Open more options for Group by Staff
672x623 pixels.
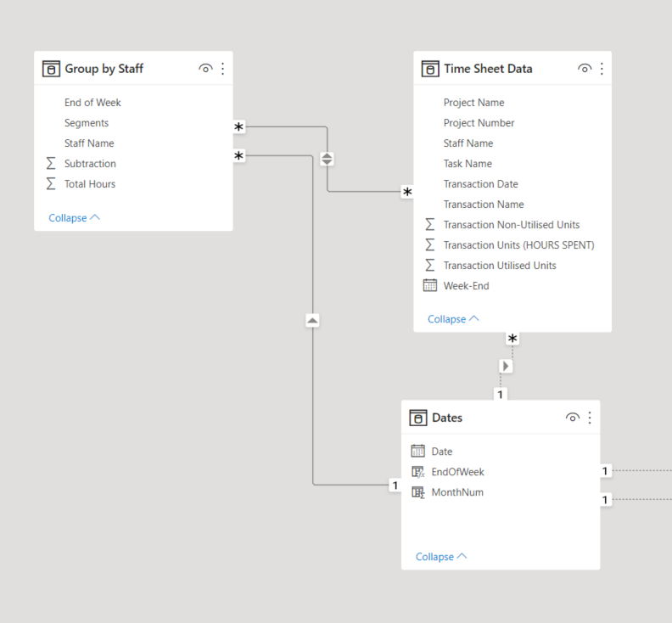[x=223, y=69]
